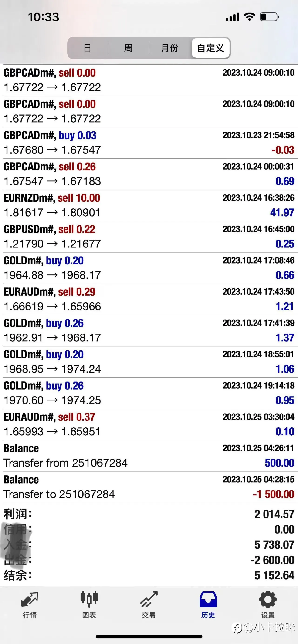Select Transfer from 251067284 balance row
The width and height of the screenshot is (298, 644).
pyautogui.click(x=149, y=456)
